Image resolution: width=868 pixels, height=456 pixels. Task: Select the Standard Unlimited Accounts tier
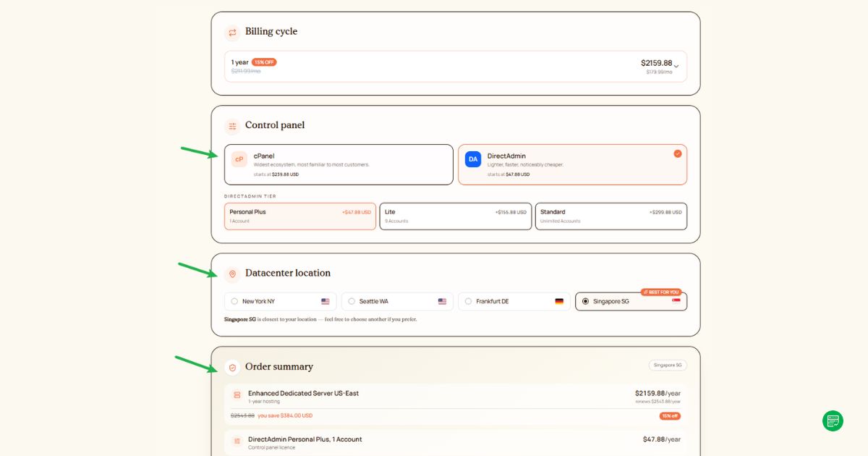point(611,216)
